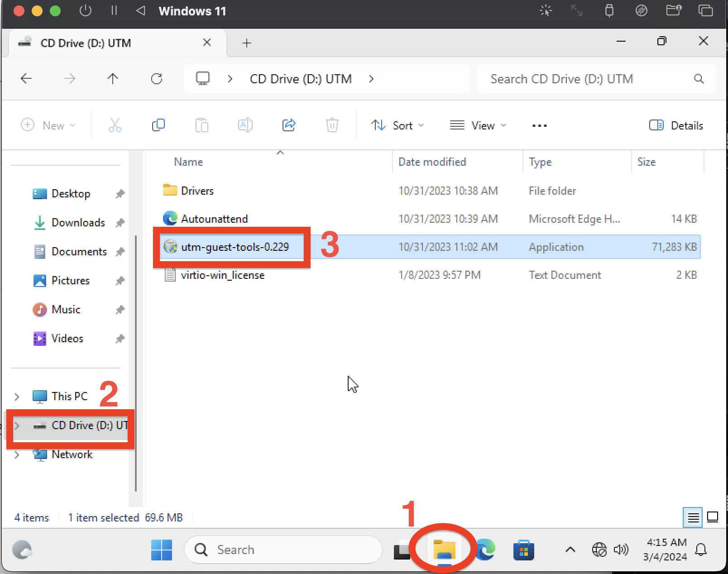Click the UTM restart triangle icon
The height and width of the screenshot is (574, 728).
pos(141,10)
